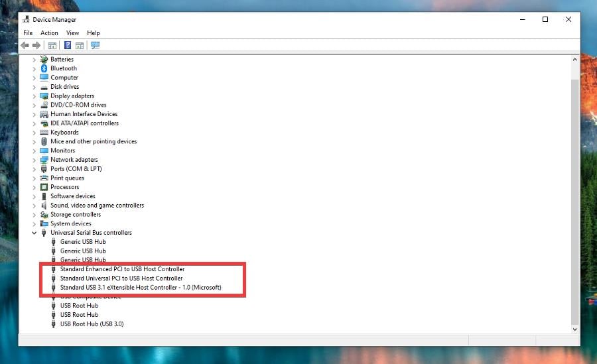
Task: Click the DVD/CD-ROM drives icon
Action: click(x=44, y=105)
